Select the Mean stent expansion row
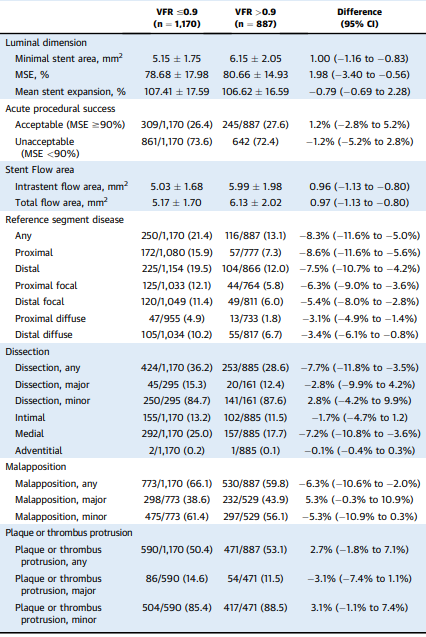Image resolution: width=426 pixels, height=637 pixels. 213,91
